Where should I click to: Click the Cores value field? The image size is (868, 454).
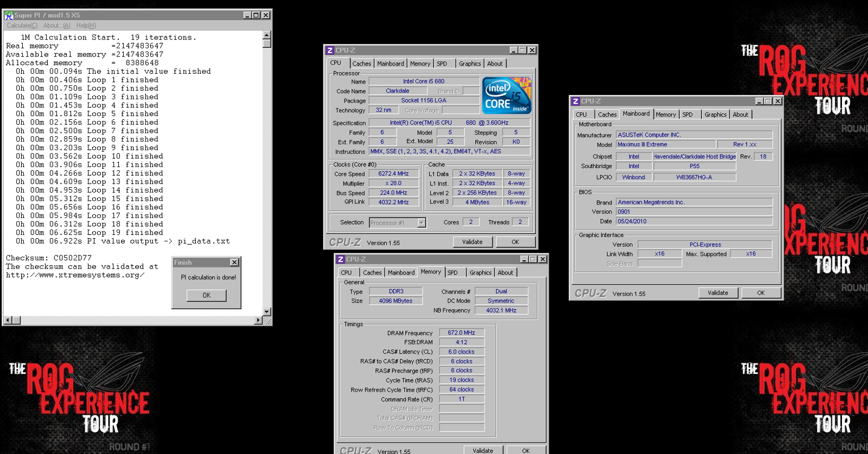point(471,222)
